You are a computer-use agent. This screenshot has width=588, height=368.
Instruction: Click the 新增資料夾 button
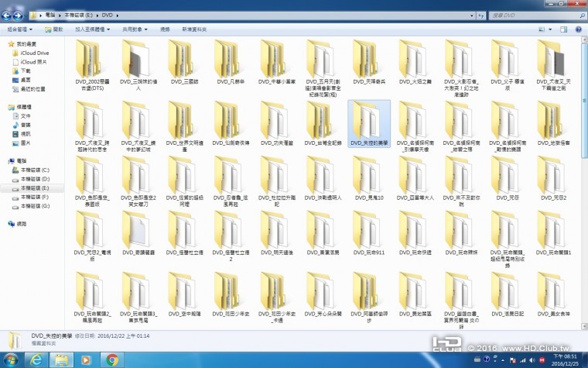194,29
